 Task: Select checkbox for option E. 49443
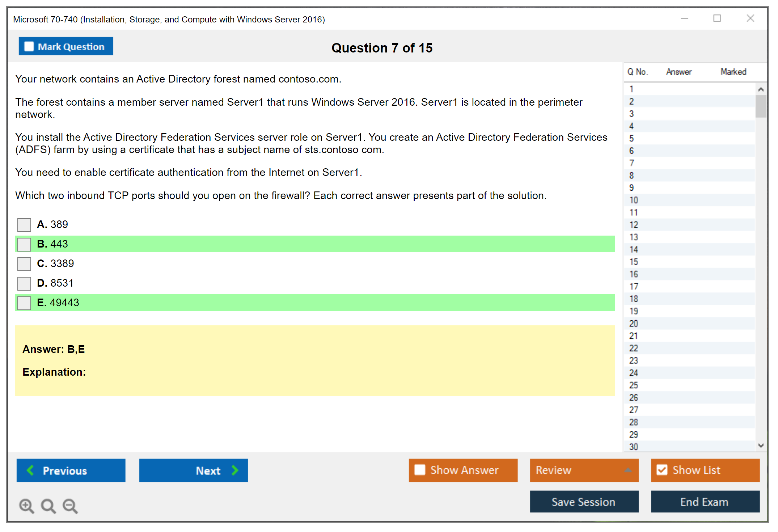24,303
